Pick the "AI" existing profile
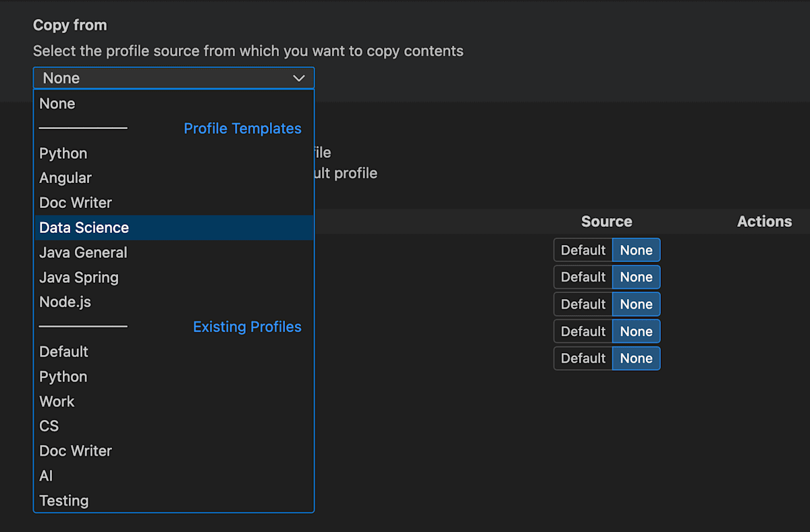The height and width of the screenshot is (532, 810). pos(46,475)
